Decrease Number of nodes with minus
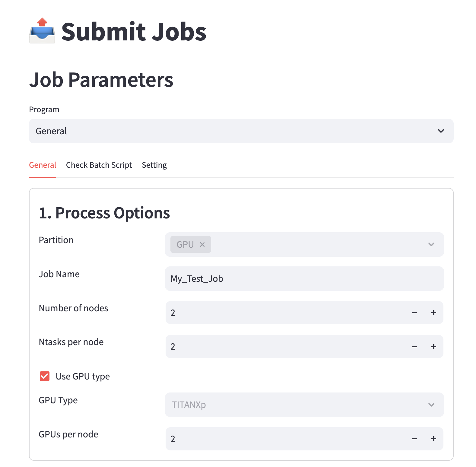 click(414, 313)
